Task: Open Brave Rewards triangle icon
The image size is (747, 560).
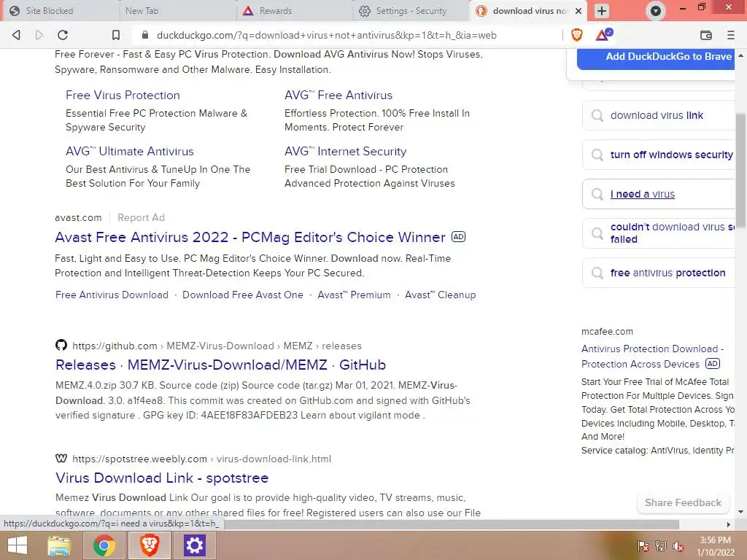Action: [603, 35]
